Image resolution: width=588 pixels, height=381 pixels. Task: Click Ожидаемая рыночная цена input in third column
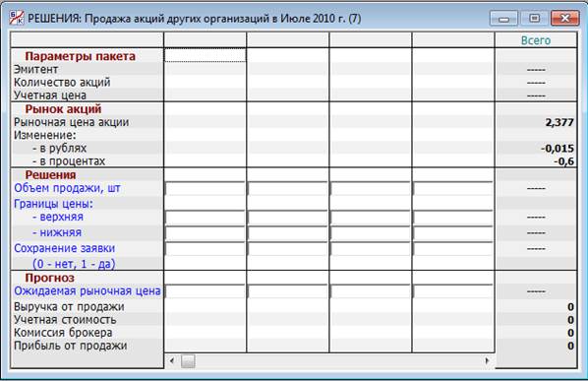370,291
